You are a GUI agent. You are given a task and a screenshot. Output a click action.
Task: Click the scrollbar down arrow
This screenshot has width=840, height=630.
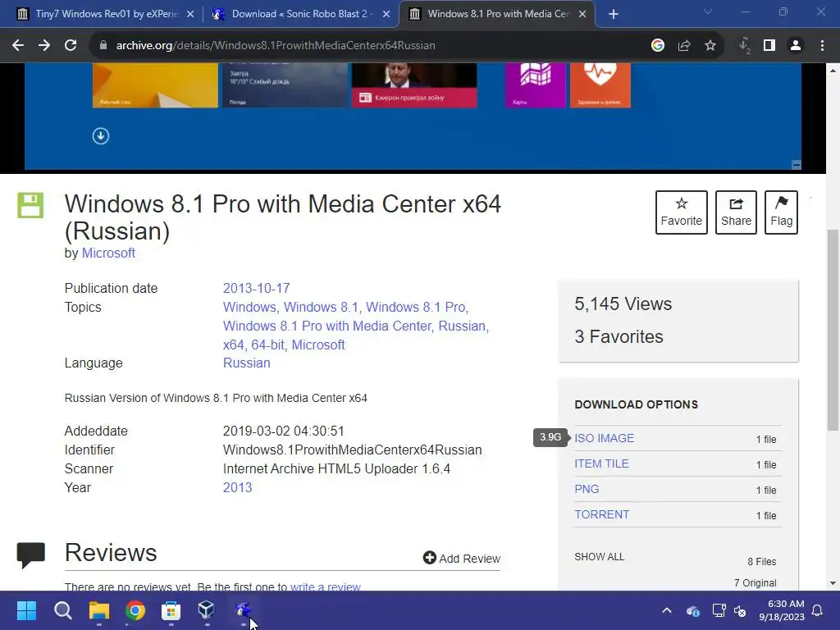point(833,583)
